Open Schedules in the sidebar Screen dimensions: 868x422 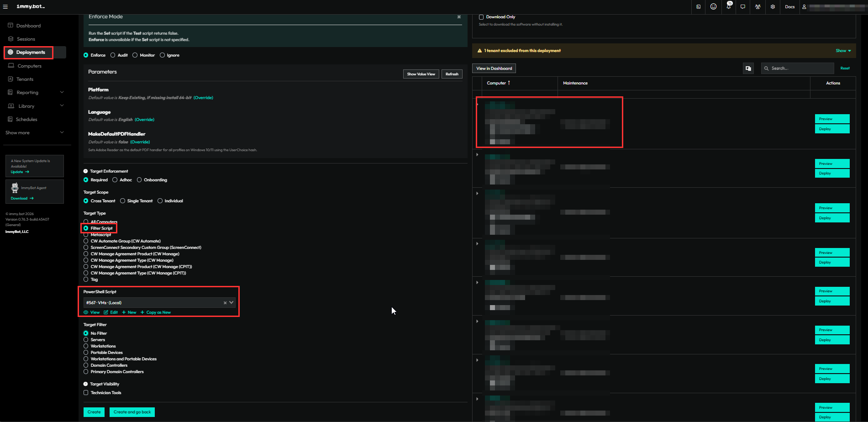pyautogui.click(x=26, y=120)
